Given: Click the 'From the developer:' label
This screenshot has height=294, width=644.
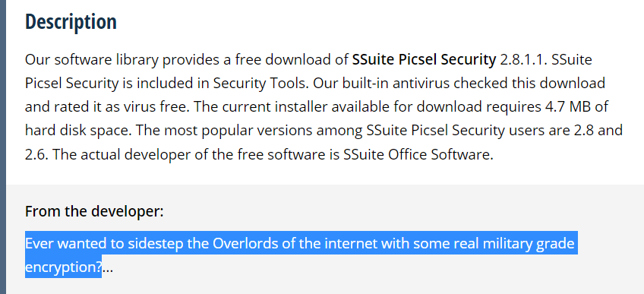Looking at the screenshot, I should pyautogui.click(x=94, y=211).
